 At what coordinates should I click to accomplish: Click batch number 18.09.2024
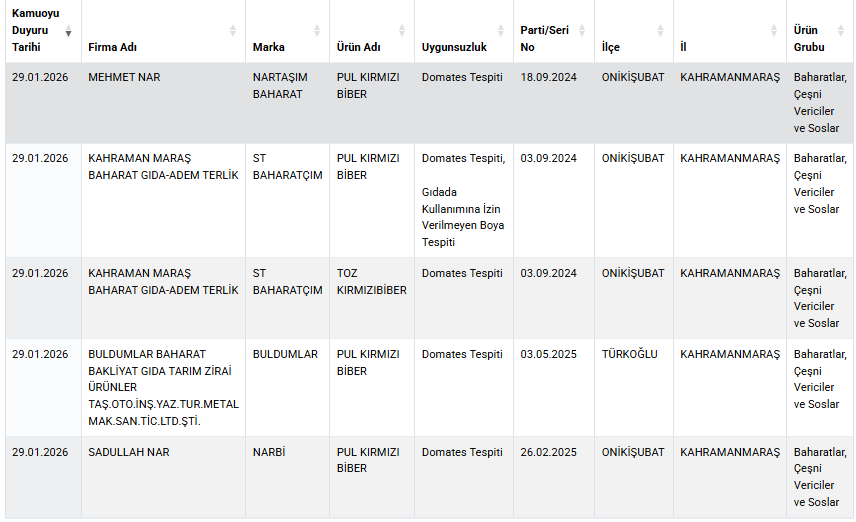tap(548, 77)
